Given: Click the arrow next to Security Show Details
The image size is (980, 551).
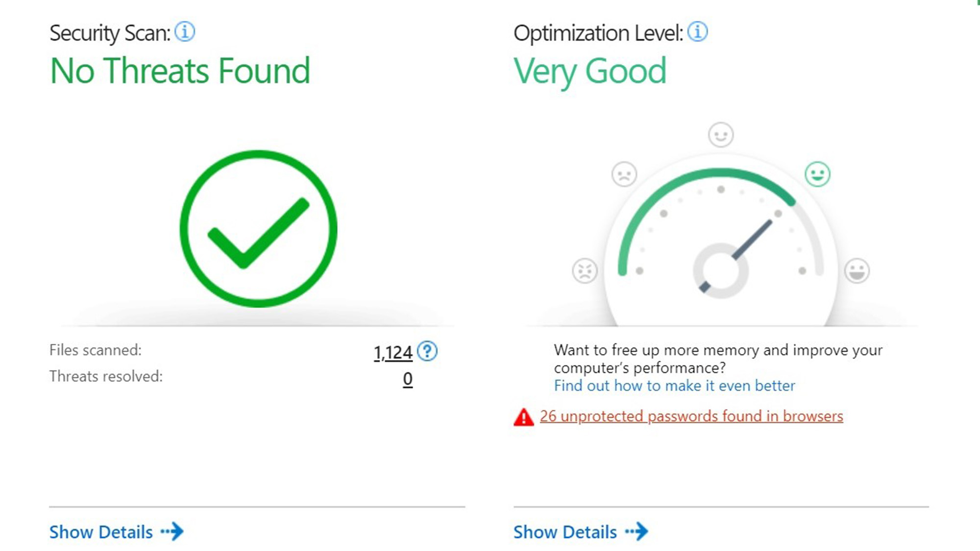Looking at the screenshot, I should (172, 531).
